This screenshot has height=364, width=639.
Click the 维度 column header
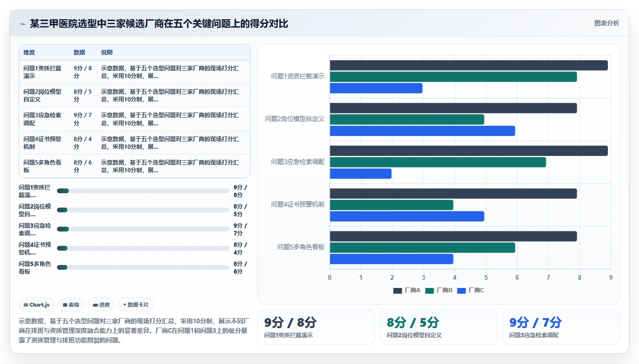click(29, 53)
